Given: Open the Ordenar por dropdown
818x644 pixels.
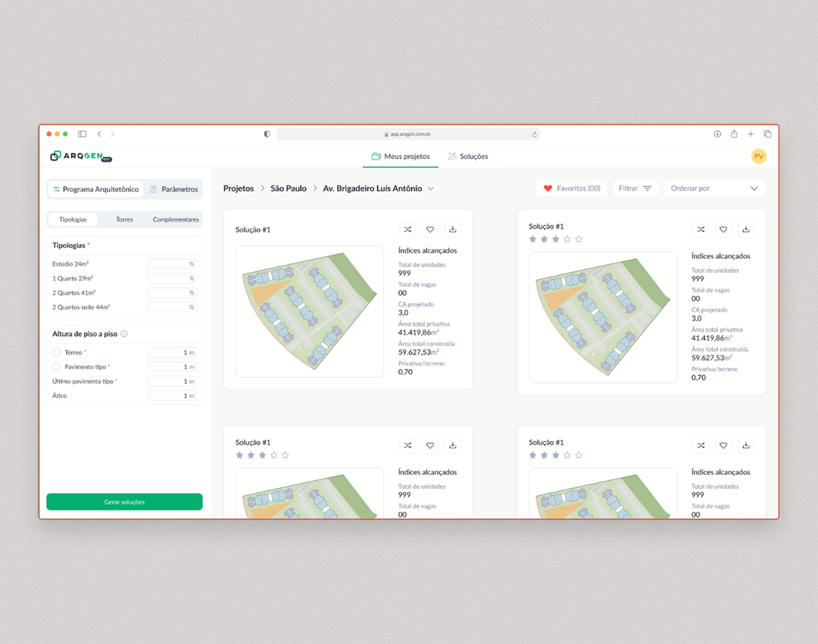Looking at the screenshot, I should (714, 188).
